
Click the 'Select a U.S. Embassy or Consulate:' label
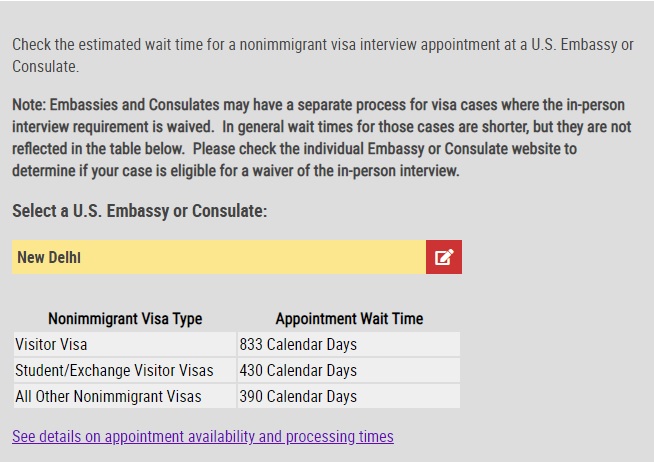[139, 212]
